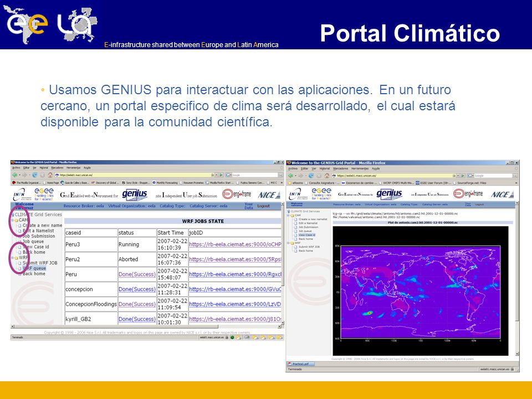Image resolution: width=532 pixels, height=399 pixels.
Task: Click Done(Success) status for concepcion
Action: coord(137,289)
